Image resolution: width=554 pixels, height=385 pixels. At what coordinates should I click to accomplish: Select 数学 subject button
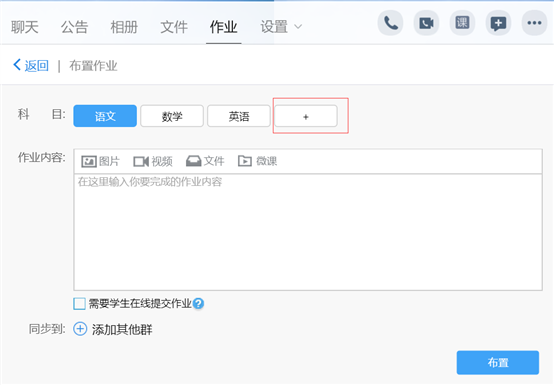172,116
